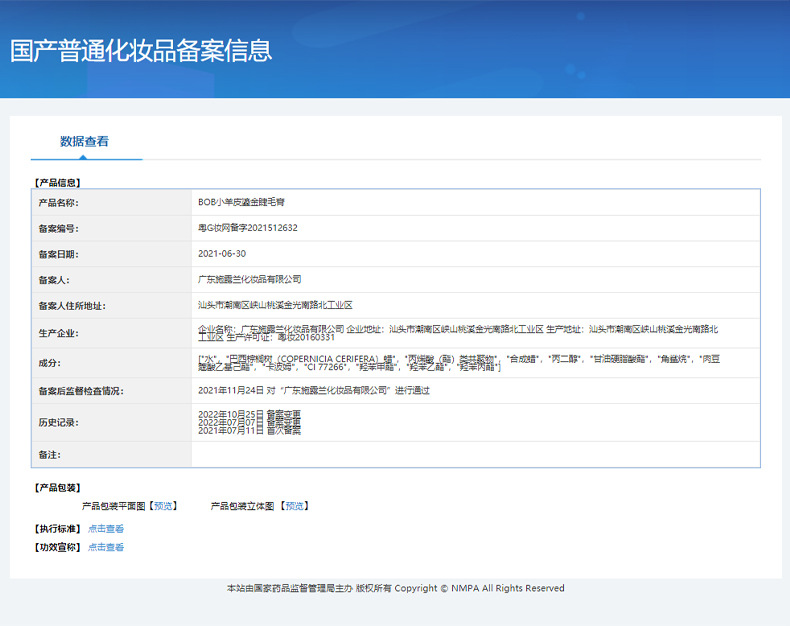This screenshot has height=626, width=790.
Task: Click the filing date 2021-06-30
Action: coord(222,254)
